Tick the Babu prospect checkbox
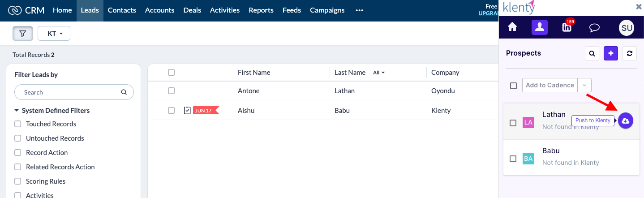 coord(513,159)
